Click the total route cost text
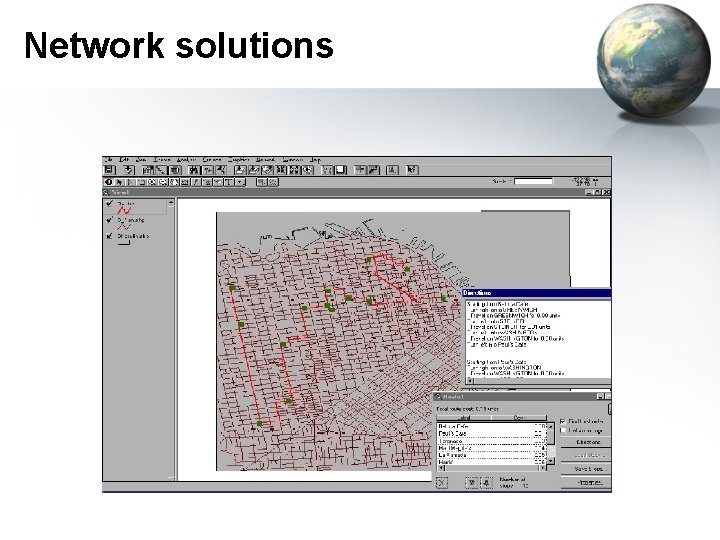The width and height of the screenshot is (720, 540). click(x=467, y=409)
